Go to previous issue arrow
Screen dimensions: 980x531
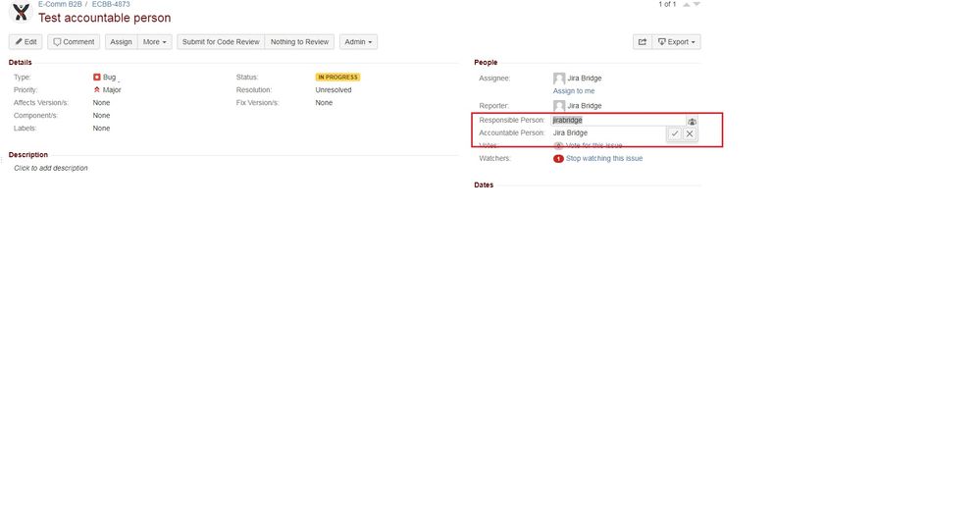[687, 4]
